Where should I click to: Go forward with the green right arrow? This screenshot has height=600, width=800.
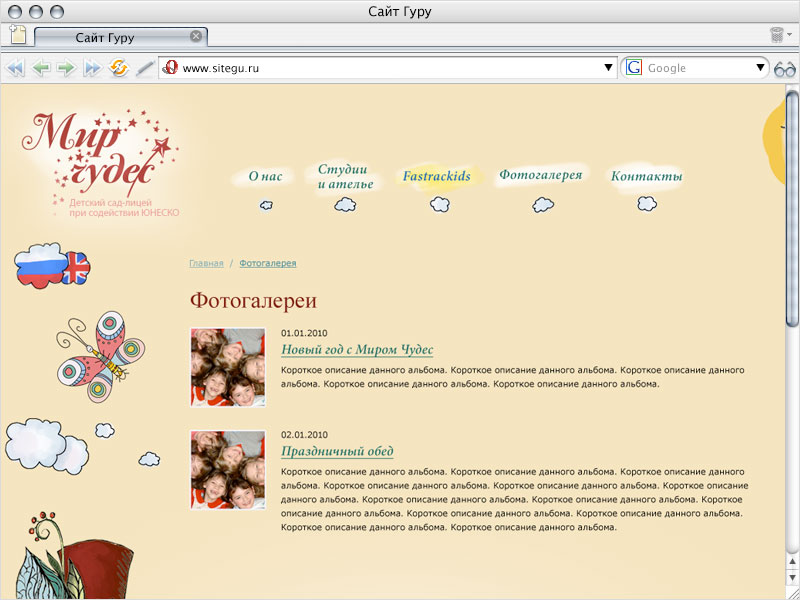point(66,68)
